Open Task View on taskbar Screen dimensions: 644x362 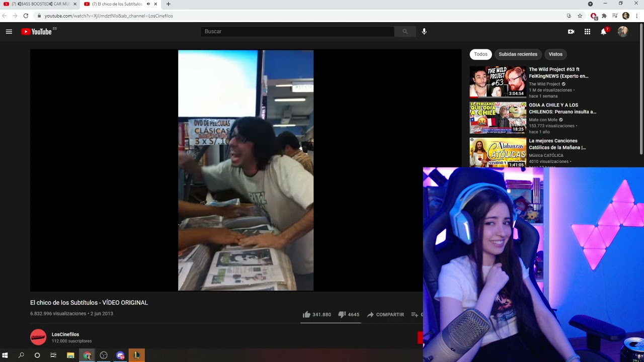(x=53, y=355)
